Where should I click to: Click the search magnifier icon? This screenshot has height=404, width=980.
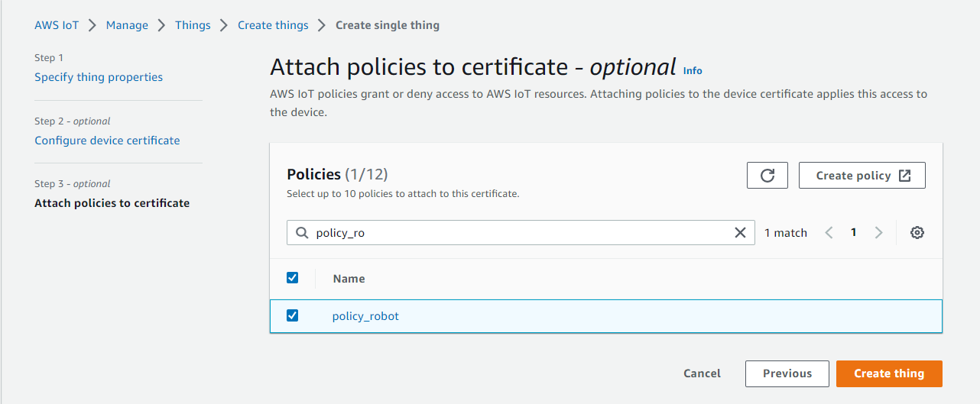pyautogui.click(x=301, y=233)
